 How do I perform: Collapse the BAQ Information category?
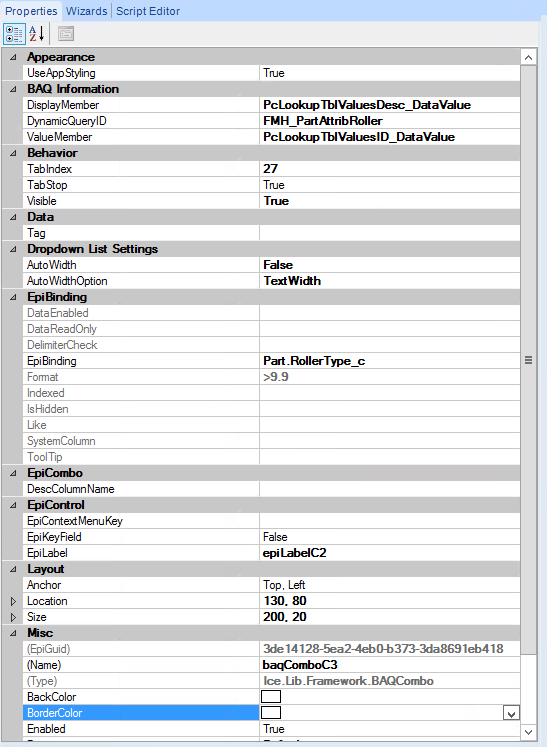13,89
